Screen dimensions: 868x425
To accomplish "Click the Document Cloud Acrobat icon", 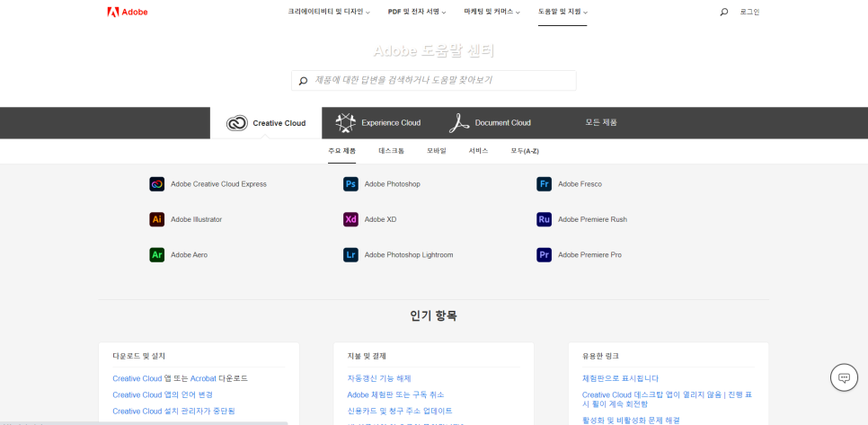I will [459, 123].
